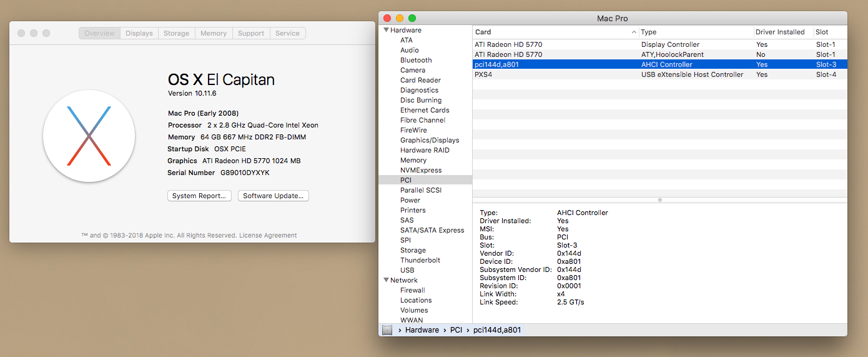Click the Software Update button
868x357 pixels.
(x=274, y=196)
